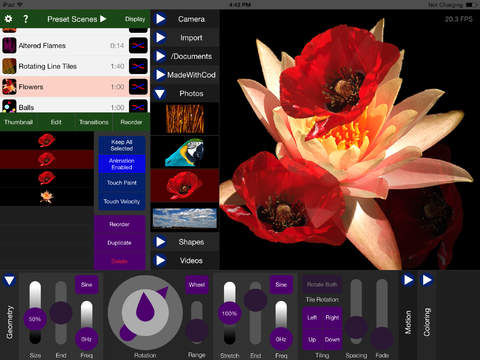480x360 pixels.
Task: Click the rotation wheel droplet pointer
Action: [145, 307]
